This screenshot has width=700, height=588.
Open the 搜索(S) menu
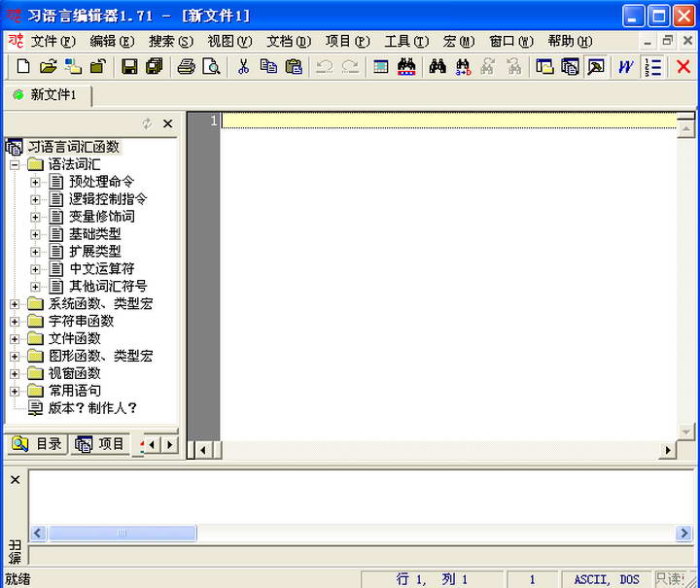(171, 42)
